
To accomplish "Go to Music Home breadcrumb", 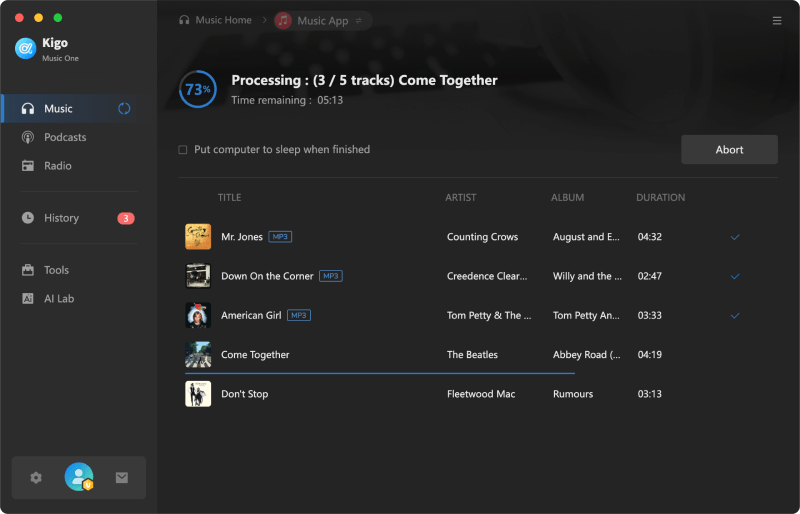I will point(223,20).
